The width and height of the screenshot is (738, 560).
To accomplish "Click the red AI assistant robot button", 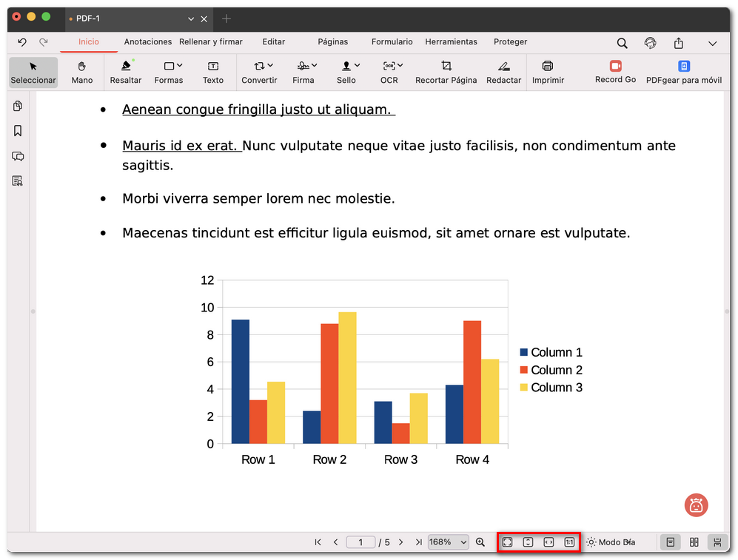I will coord(696,505).
